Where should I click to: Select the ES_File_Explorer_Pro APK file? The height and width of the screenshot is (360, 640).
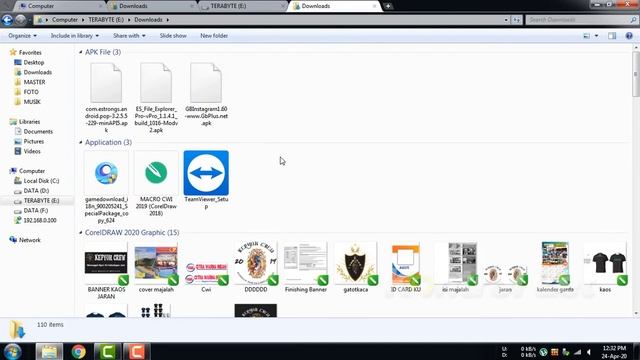pos(156,97)
